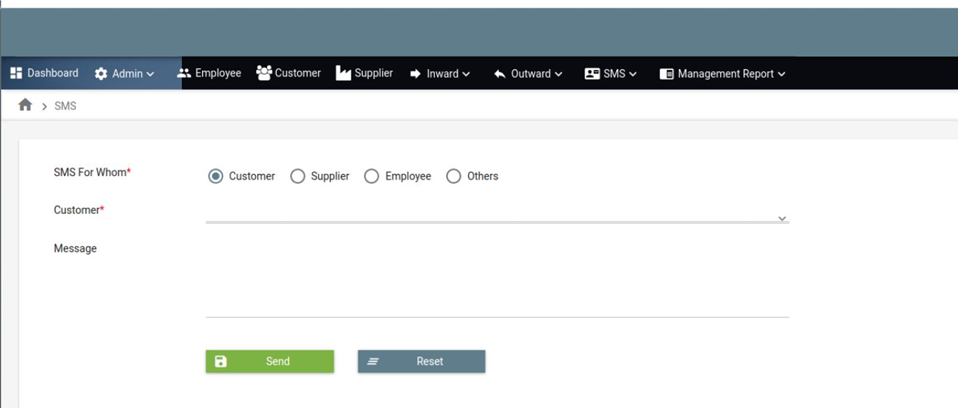Click the Employee people icon
Screen dimensions: 959x408
184,73
